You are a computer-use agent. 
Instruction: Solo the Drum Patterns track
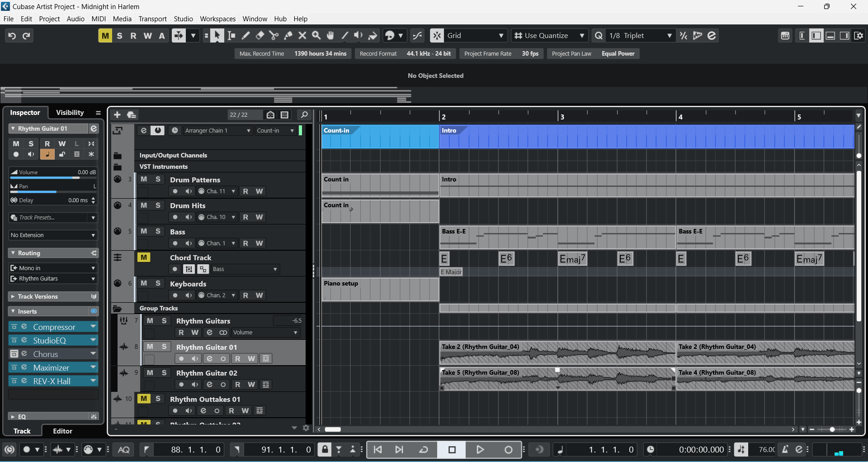pyautogui.click(x=158, y=180)
